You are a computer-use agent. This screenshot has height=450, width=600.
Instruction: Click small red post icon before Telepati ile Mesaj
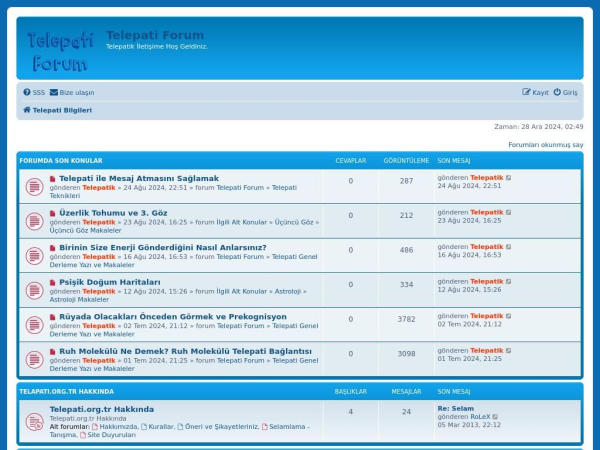click(x=52, y=179)
